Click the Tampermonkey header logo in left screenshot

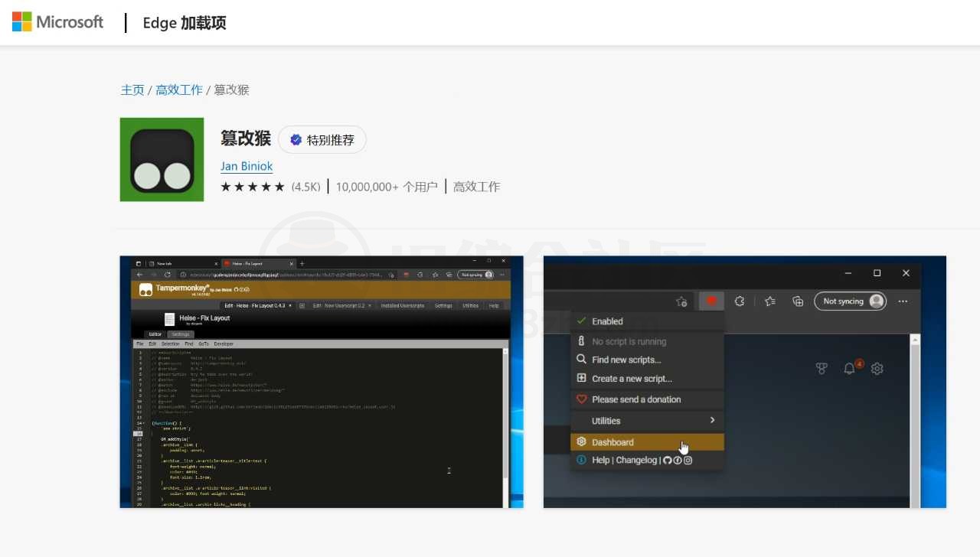145,289
